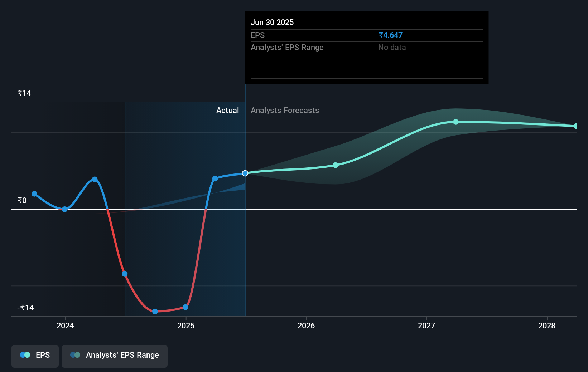Click the late-2023 first EPS data point
Screen dimensions: 588x372
pyautogui.click(x=34, y=194)
